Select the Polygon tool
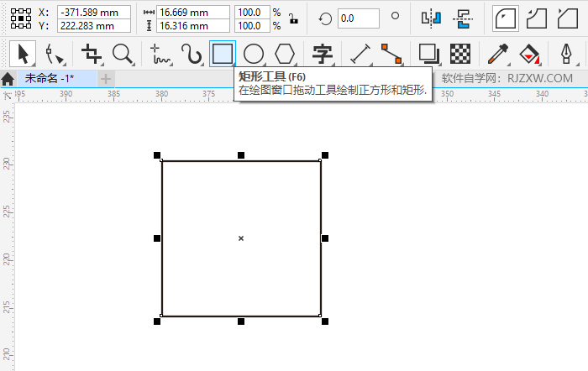The image size is (588, 371). point(286,55)
